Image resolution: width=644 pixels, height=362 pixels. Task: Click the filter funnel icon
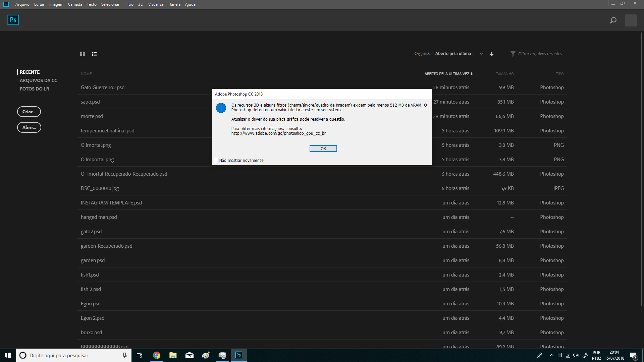[x=513, y=54]
